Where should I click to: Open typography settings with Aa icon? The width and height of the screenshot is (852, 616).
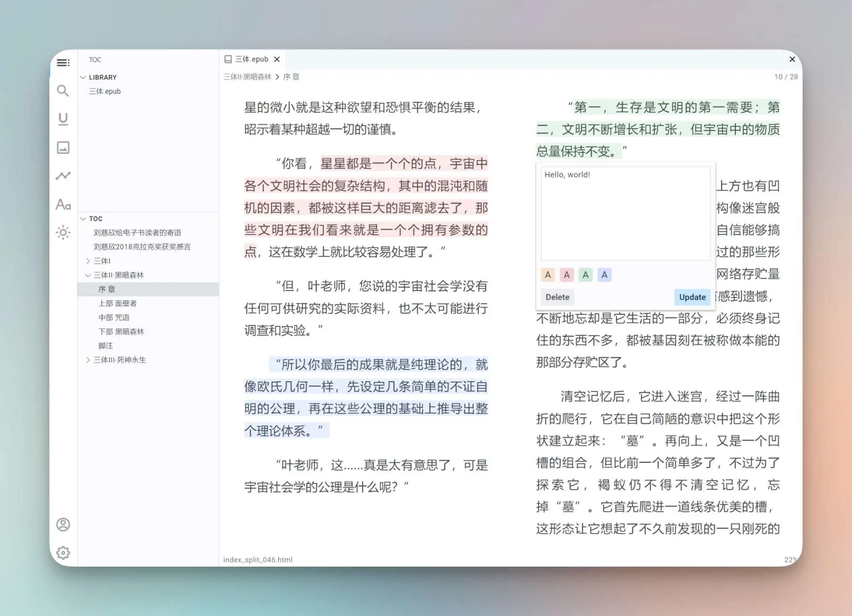coord(63,205)
